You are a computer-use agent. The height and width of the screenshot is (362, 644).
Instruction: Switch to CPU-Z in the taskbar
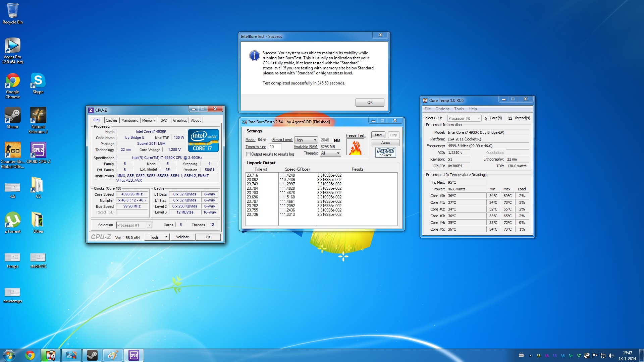(134, 355)
